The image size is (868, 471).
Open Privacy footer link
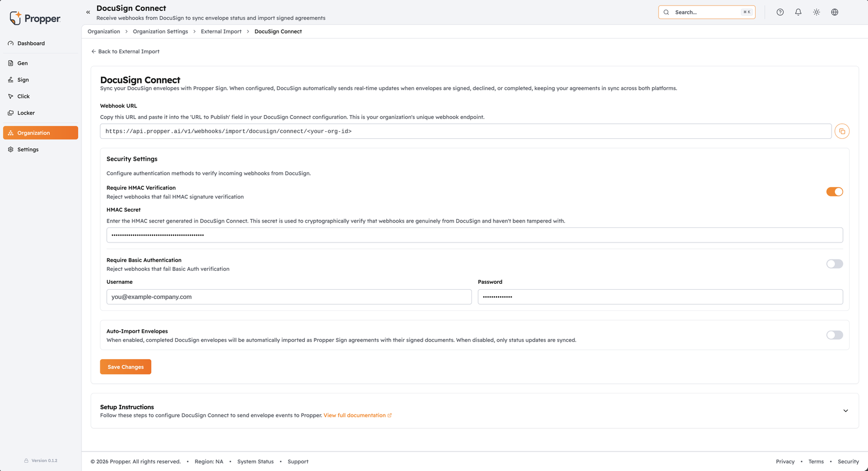pyautogui.click(x=785, y=462)
